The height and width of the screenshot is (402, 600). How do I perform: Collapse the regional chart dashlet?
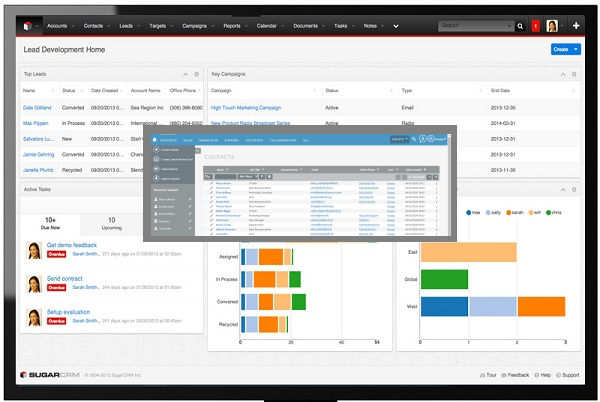tap(563, 190)
